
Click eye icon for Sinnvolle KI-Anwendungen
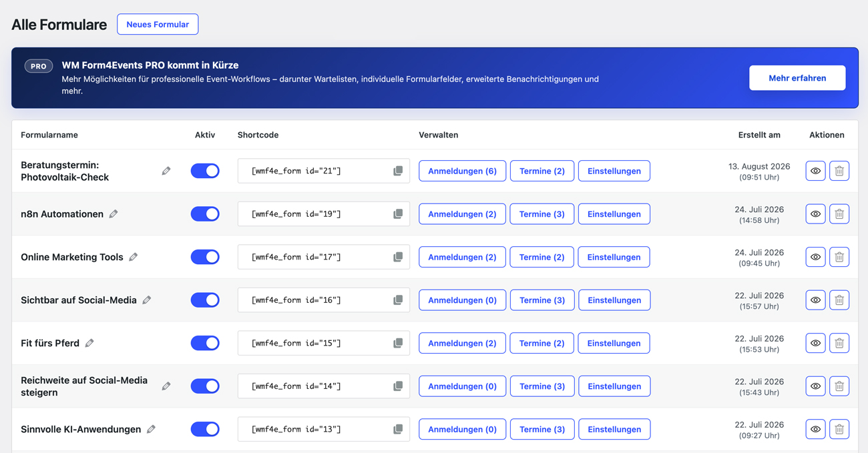tap(815, 429)
